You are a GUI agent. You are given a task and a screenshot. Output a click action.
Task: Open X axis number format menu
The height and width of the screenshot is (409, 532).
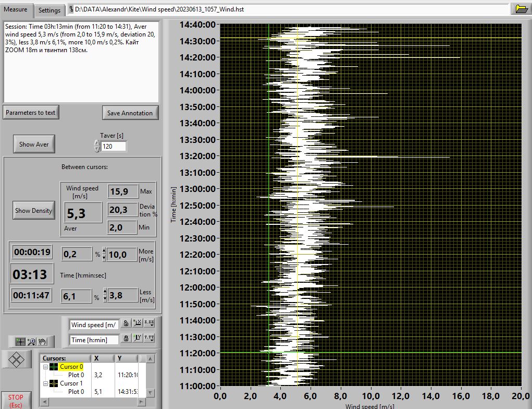(150, 323)
